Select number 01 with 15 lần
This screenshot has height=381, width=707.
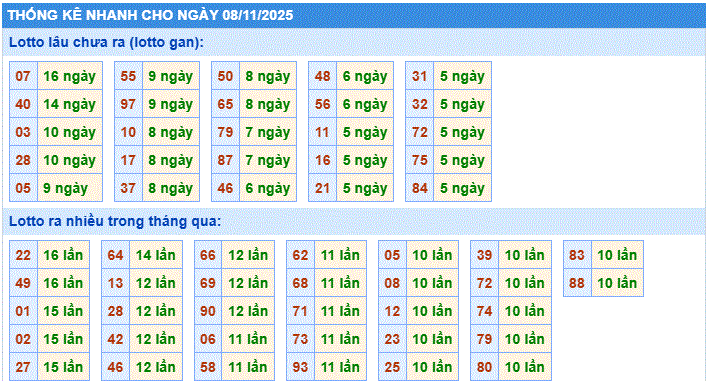[23, 311]
